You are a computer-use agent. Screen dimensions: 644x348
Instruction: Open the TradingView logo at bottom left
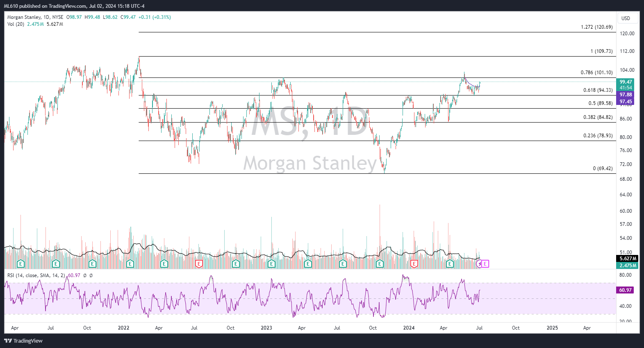(x=23, y=341)
